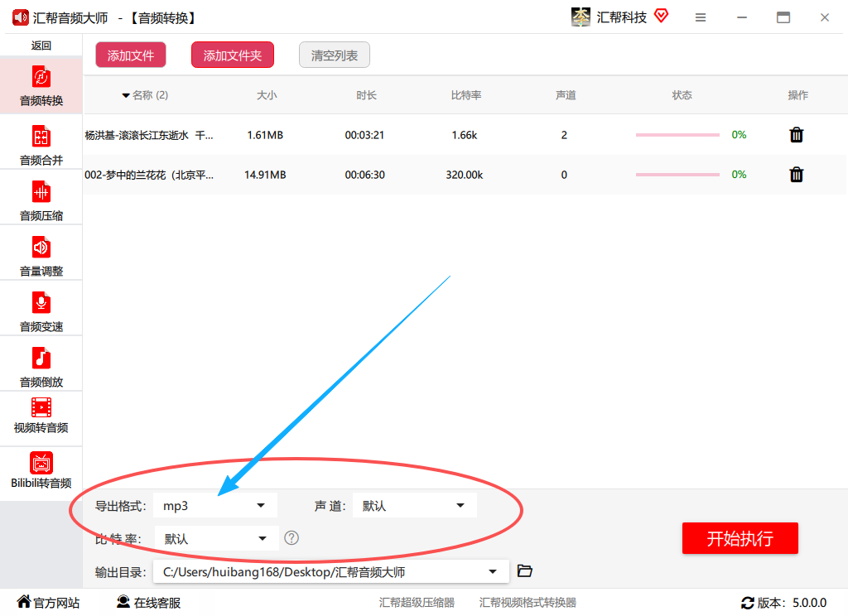
Task: Close the 汇帮音频大师 window
Action: [824, 18]
